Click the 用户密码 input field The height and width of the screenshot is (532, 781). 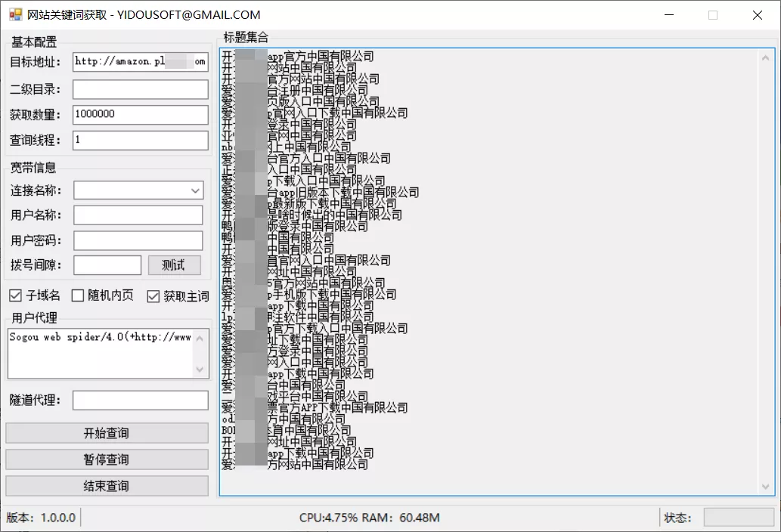[x=138, y=240]
